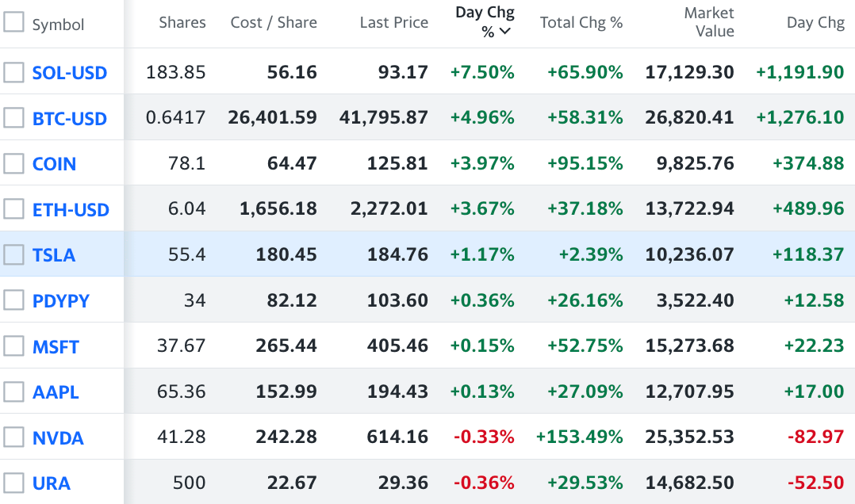Select the COIN row checkbox
The image size is (855, 504).
coord(13,163)
